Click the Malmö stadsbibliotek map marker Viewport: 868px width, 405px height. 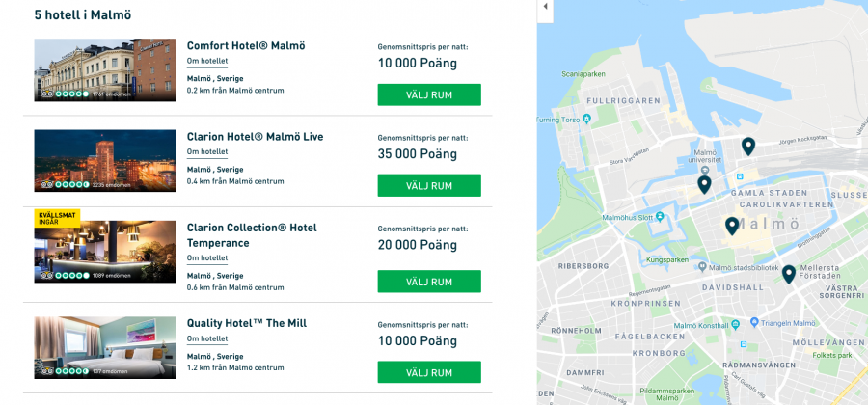701,268
